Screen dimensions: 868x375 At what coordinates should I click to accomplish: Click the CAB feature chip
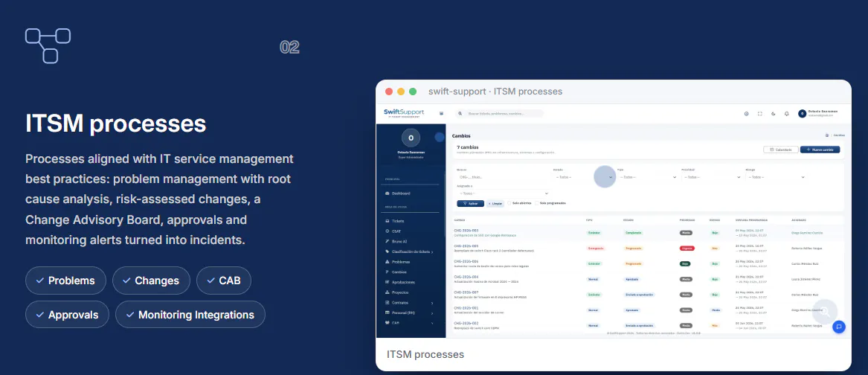click(224, 281)
